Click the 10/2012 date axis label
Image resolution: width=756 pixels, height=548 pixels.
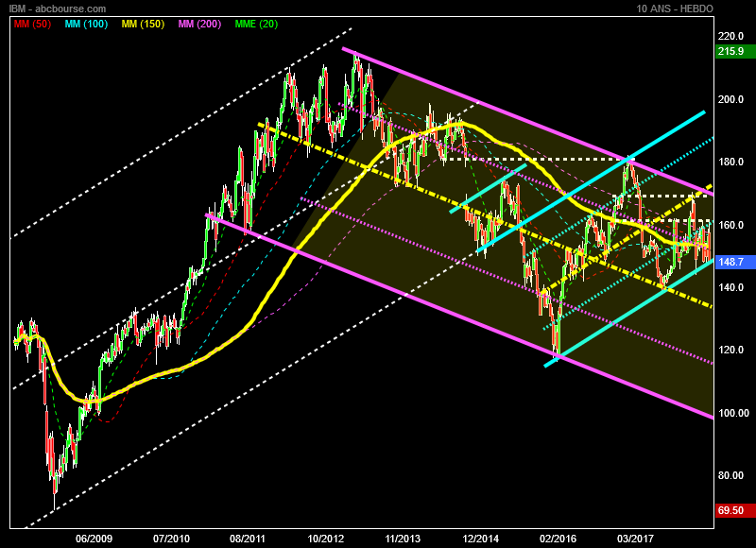(x=325, y=539)
